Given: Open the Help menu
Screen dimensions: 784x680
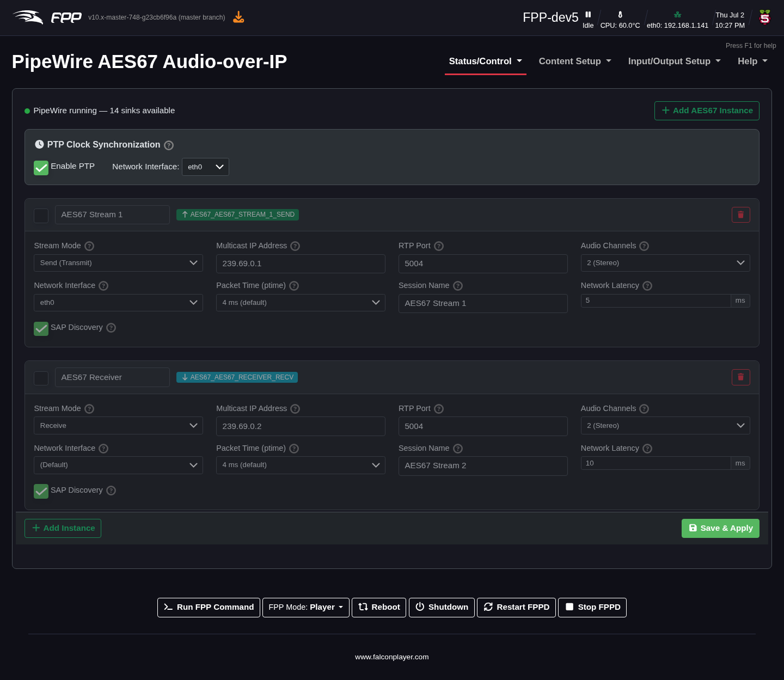Looking at the screenshot, I should [x=753, y=62].
